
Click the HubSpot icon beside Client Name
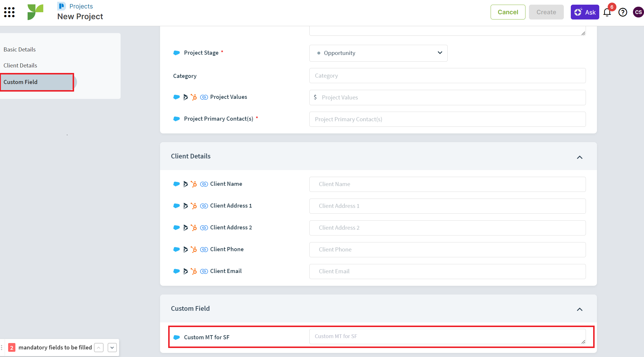click(x=194, y=184)
